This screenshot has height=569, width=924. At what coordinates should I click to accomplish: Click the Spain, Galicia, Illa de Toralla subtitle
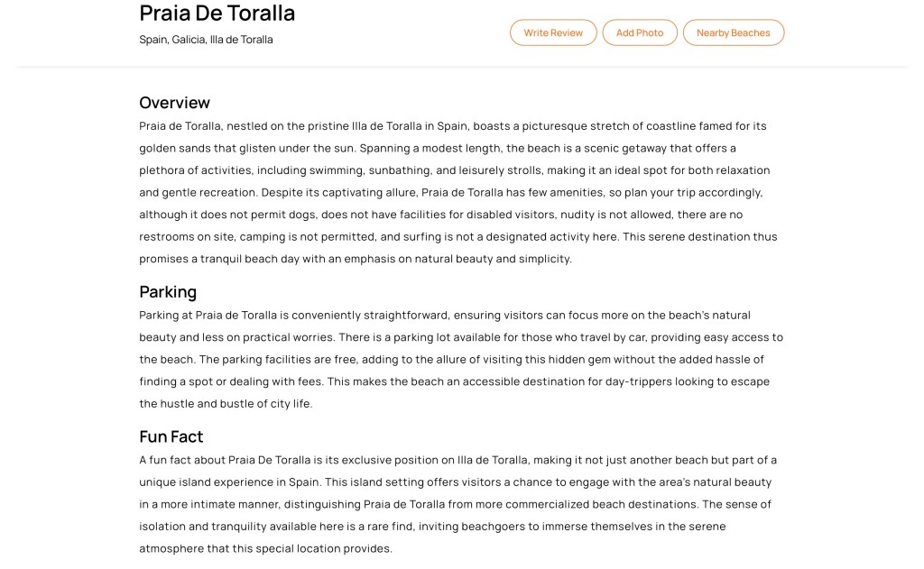[x=206, y=40]
